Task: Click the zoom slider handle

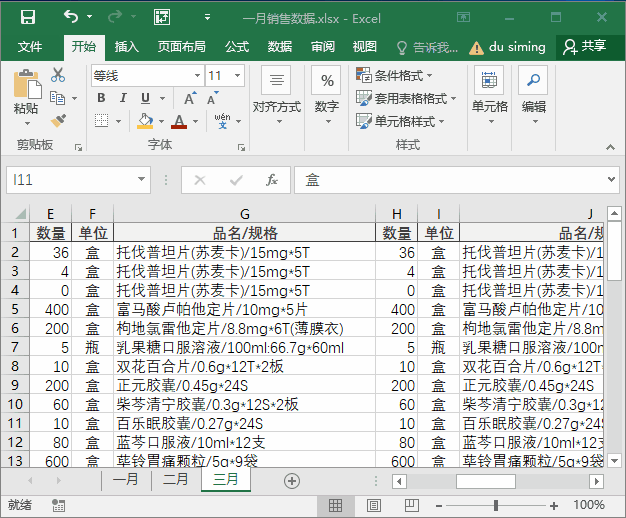Action: coord(496,506)
